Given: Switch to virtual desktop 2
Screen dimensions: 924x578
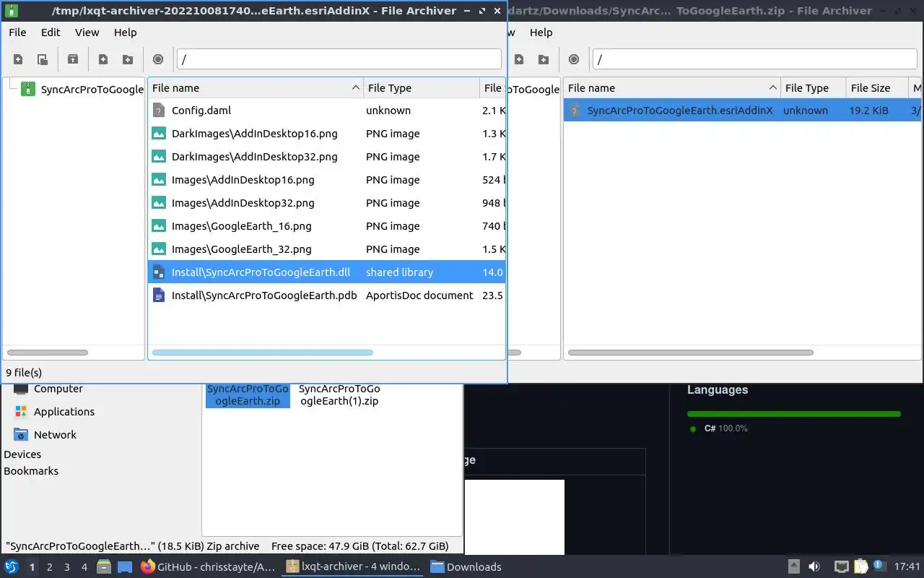Looking at the screenshot, I should [50, 567].
